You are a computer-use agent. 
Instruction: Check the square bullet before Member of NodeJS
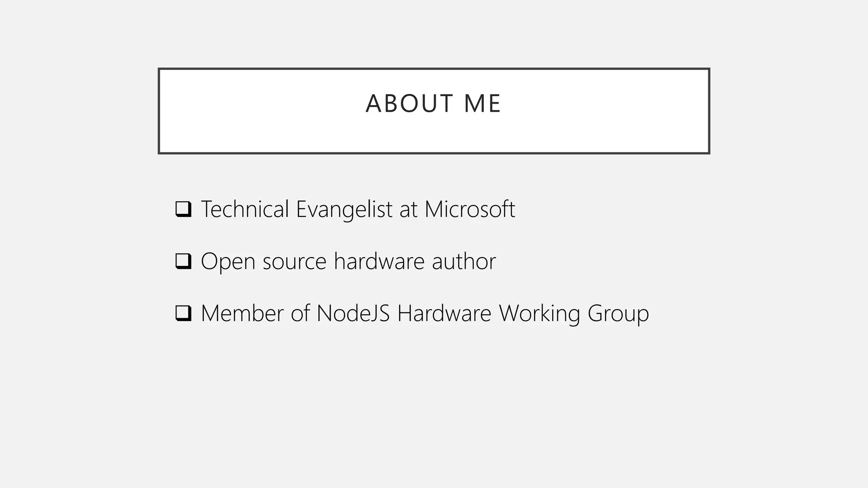184,313
